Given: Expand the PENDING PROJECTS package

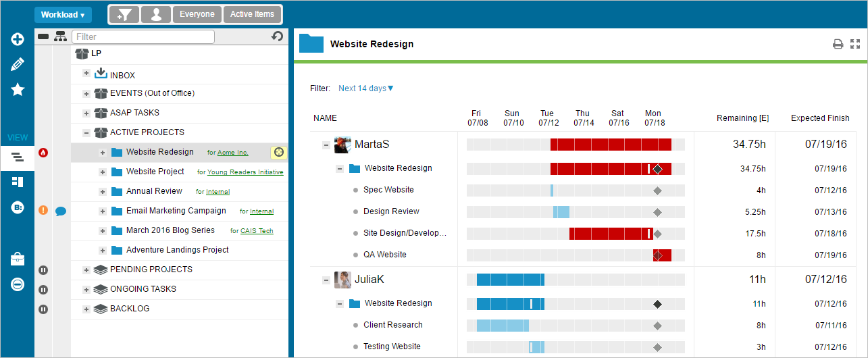Looking at the screenshot, I should 86,270.
